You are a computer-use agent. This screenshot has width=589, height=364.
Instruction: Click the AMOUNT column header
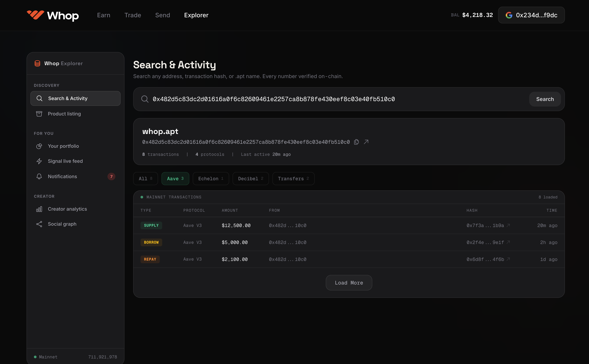coord(230,210)
